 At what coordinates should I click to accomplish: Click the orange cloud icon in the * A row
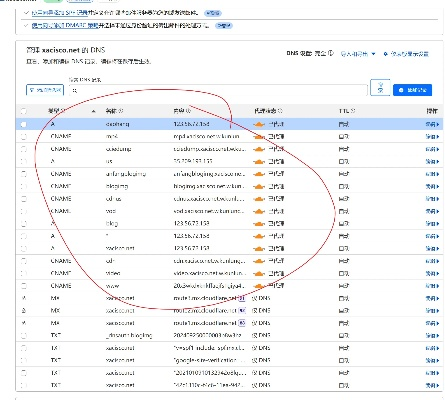tap(259, 236)
